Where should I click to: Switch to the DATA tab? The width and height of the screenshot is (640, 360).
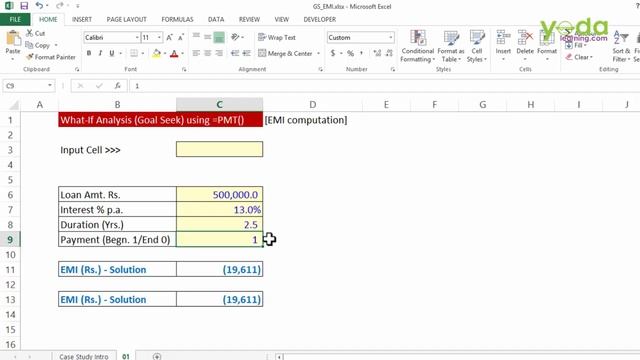(x=216, y=19)
